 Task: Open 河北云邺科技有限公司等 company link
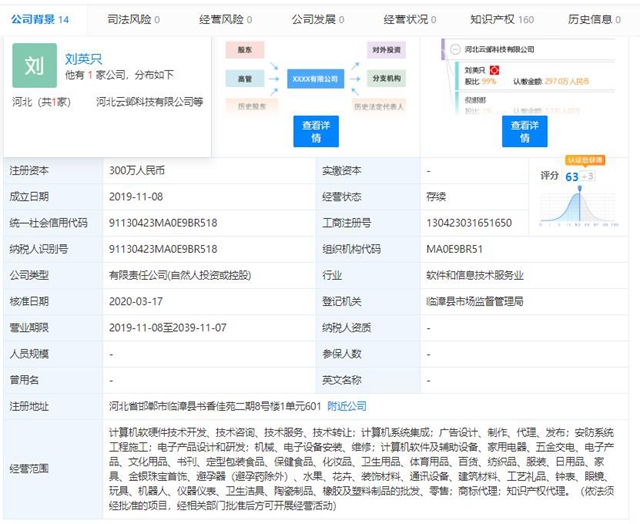150,101
